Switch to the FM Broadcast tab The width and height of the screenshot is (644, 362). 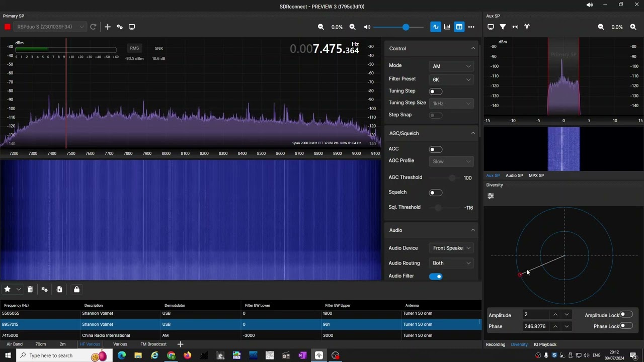(153, 344)
